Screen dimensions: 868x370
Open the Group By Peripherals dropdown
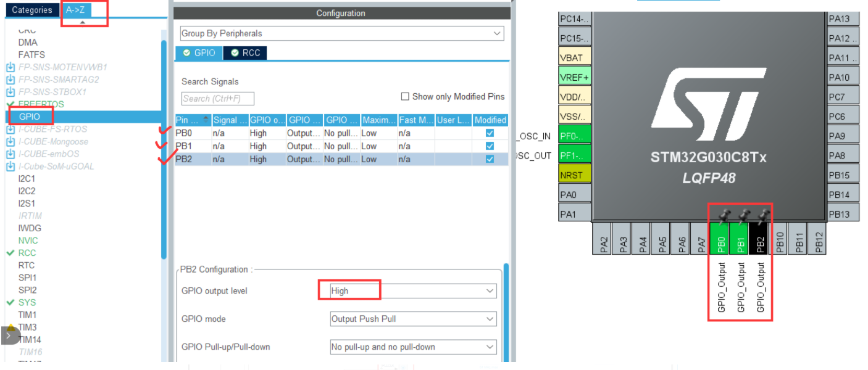(341, 33)
